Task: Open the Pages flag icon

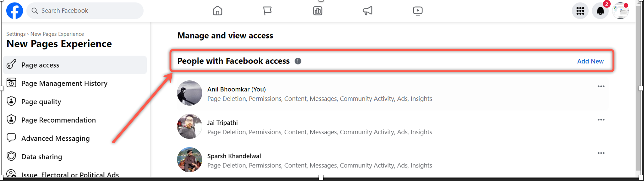Action: 267,11
